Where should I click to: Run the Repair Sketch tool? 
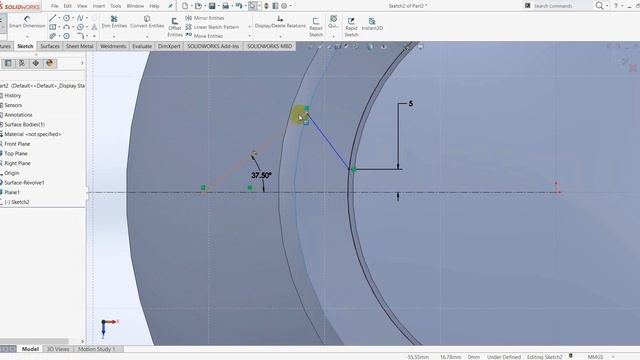[316, 27]
